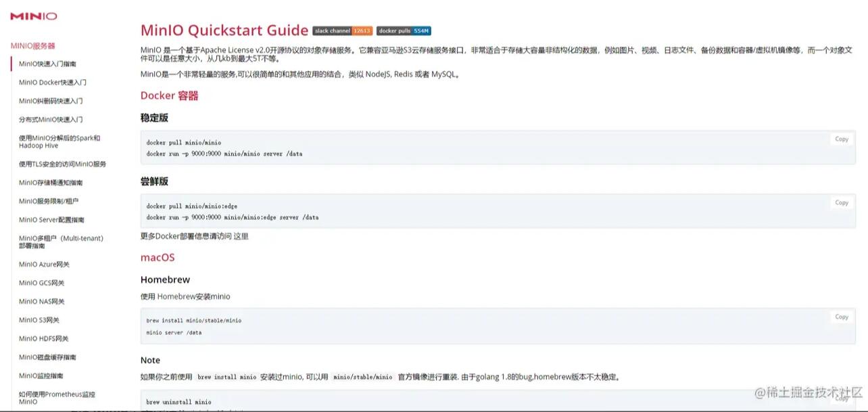868x412 pixels.
Task: Follow the 这里 Docker deployment link
Action: pos(241,236)
